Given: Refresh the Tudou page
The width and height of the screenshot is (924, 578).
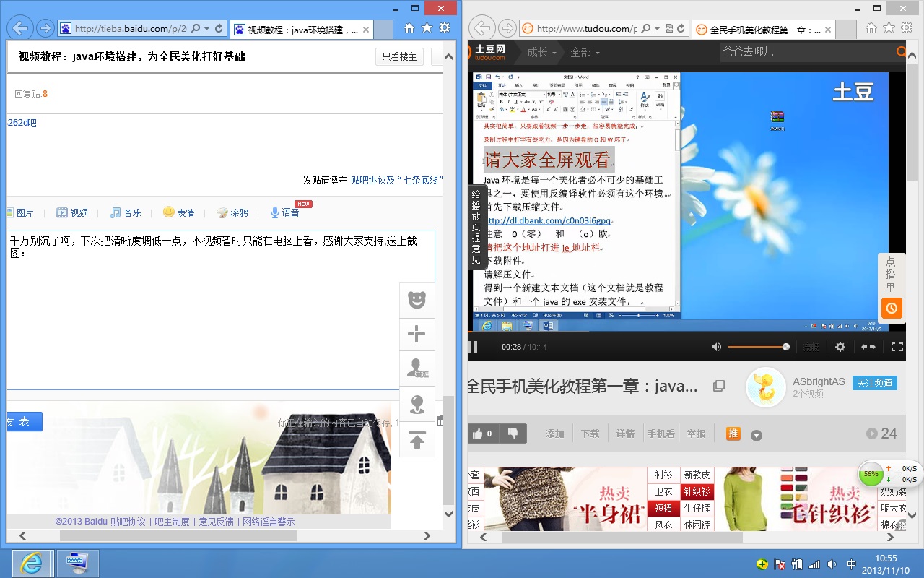Looking at the screenshot, I should 681,29.
